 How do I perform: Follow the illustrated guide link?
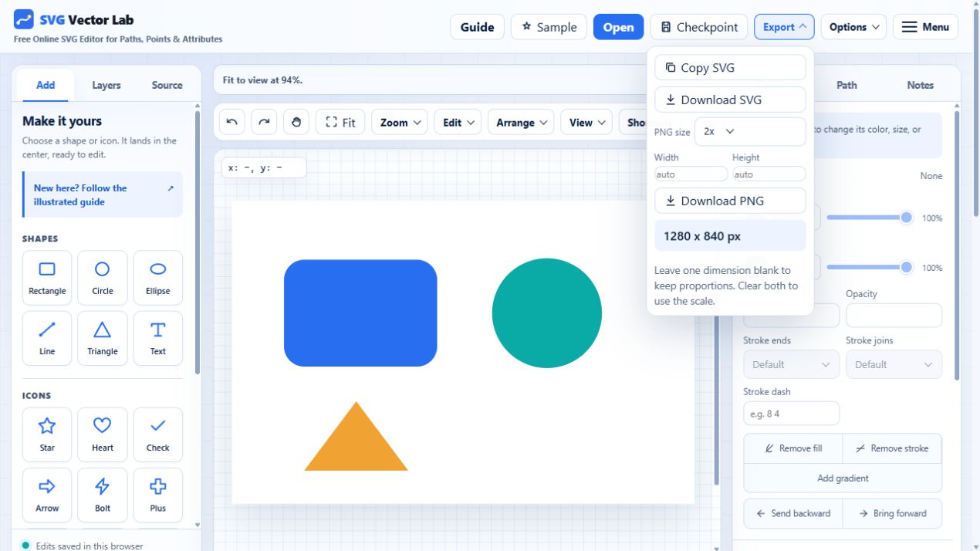103,194
